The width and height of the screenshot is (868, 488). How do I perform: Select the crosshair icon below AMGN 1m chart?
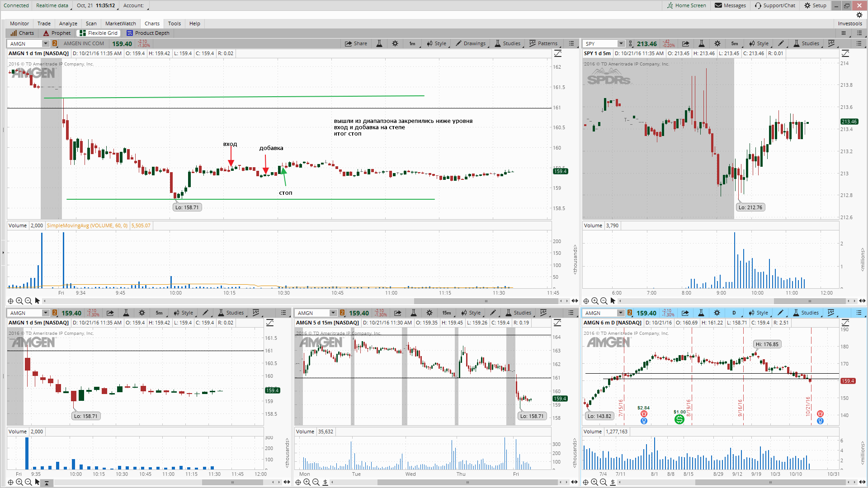[10, 301]
